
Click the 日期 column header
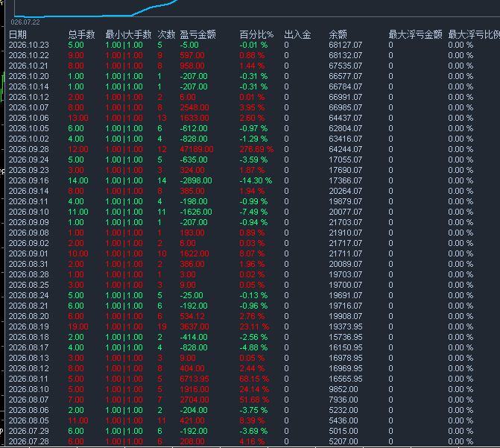pos(18,34)
